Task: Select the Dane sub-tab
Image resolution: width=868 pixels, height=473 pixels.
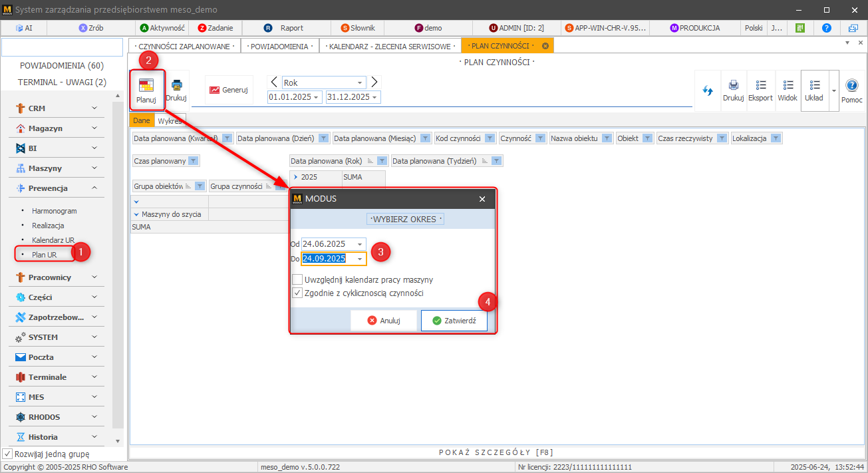Action: [x=142, y=120]
